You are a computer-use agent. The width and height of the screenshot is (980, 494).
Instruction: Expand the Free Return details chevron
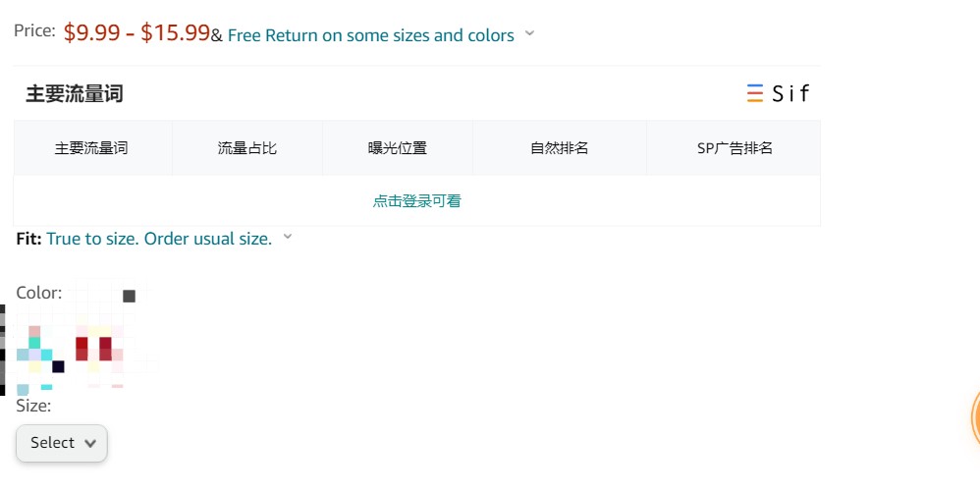coord(529,33)
